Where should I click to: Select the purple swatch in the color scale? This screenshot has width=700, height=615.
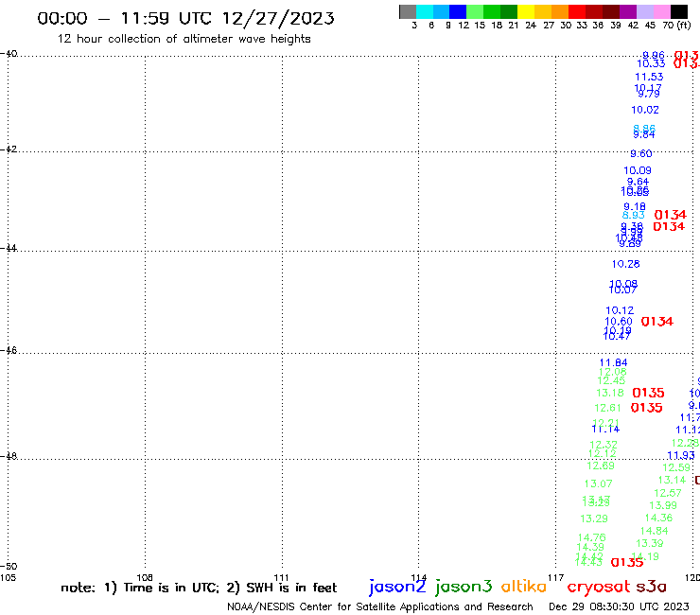tap(628, 11)
